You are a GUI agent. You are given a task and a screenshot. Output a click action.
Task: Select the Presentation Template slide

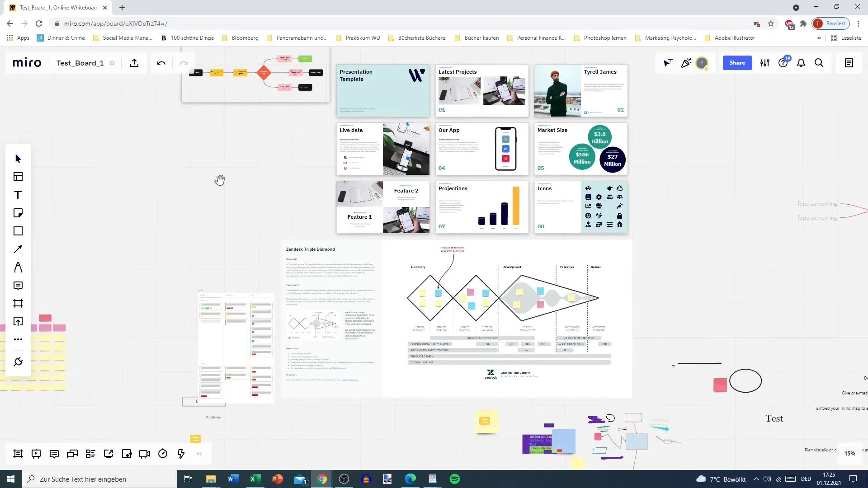click(383, 91)
